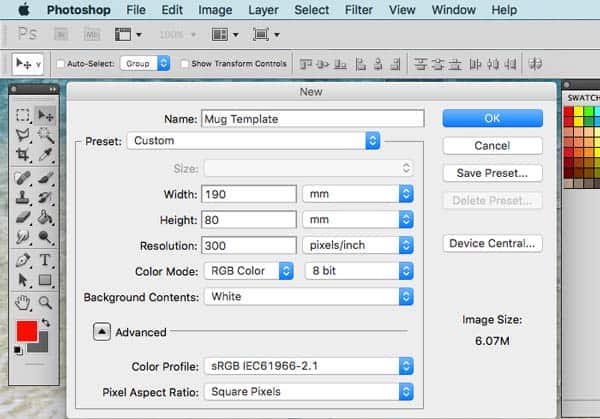Click the Cancel button
This screenshot has height=419, width=600.
coord(492,146)
